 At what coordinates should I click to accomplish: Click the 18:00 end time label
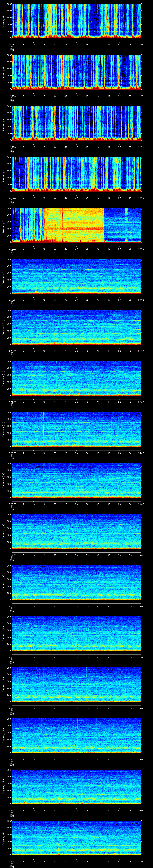point(141,198)
